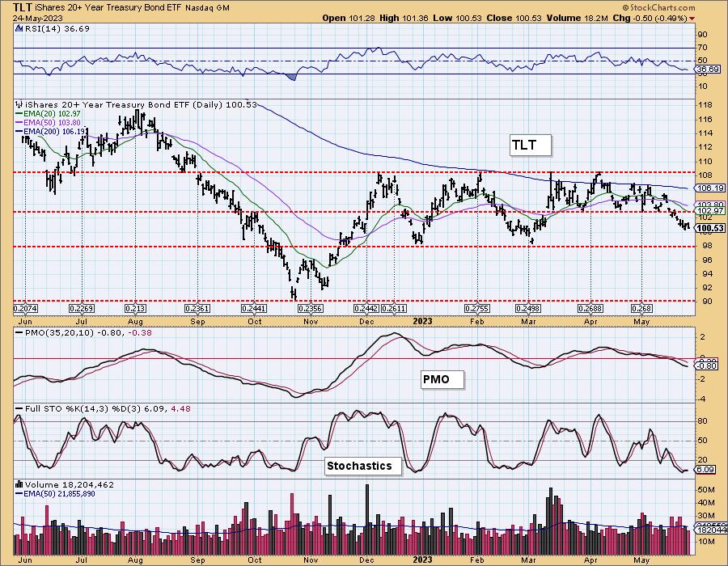The width and height of the screenshot is (728, 566).
Task: Click the Stochastics annotation box
Action: pyautogui.click(x=362, y=466)
